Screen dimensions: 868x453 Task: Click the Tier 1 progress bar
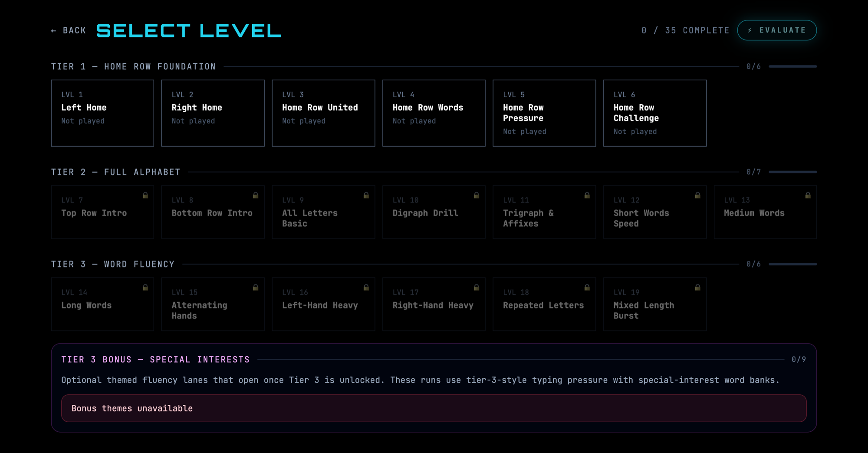[x=792, y=66]
